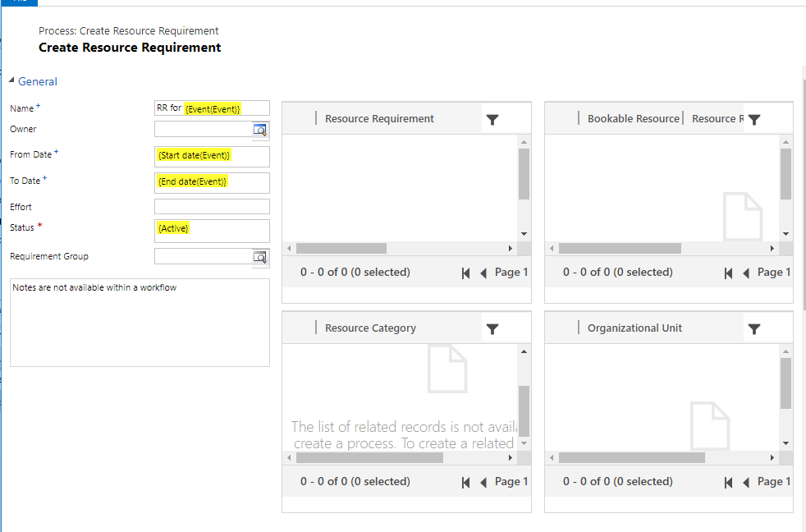Go to previous page in Resource Category grid
The image size is (806, 532).
pyautogui.click(x=483, y=482)
